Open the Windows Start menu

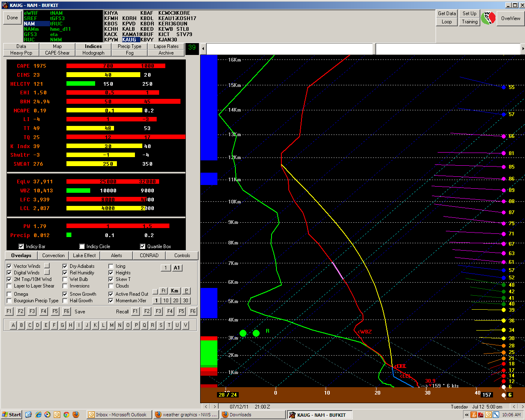coord(11,415)
